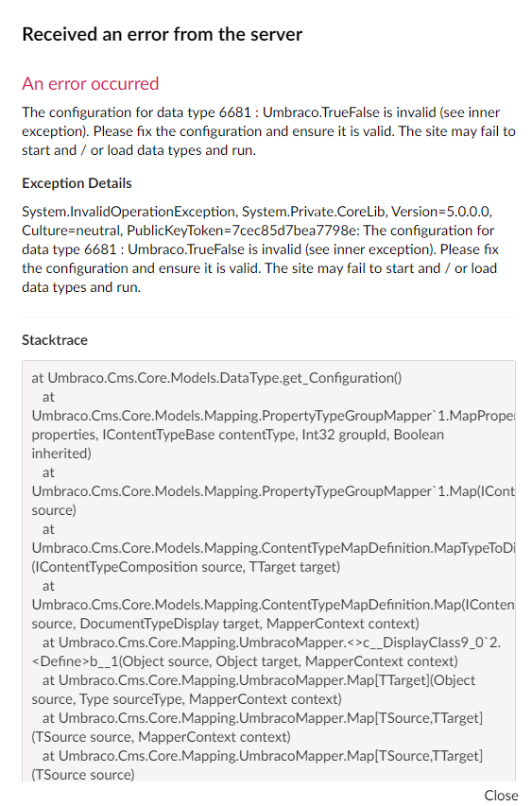Click the PropertyTypeGroupMapper MapProperties stack line
532x806 pixels.
click(x=273, y=416)
